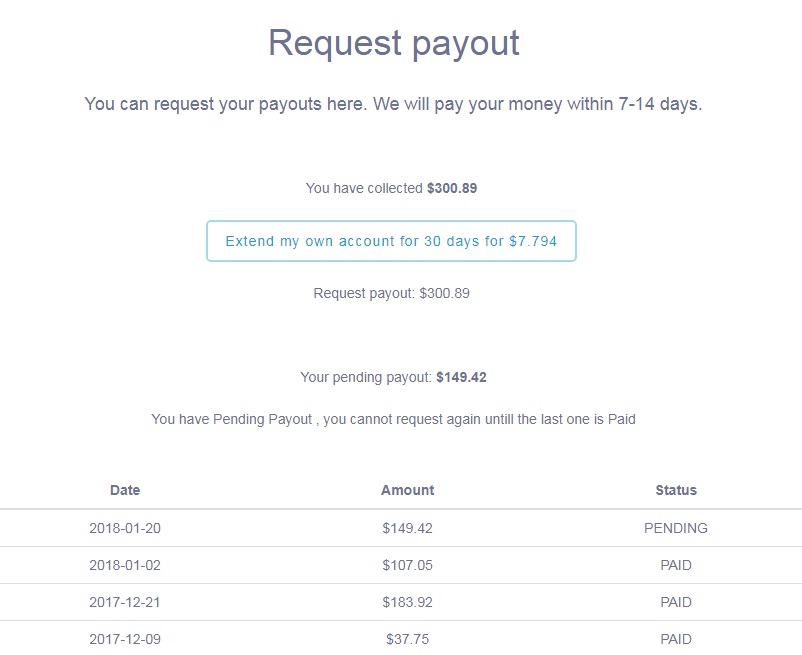Image resolution: width=802 pixels, height=655 pixels.
Task: Click the Pending Payout warning message
Action: pos(393,420)
